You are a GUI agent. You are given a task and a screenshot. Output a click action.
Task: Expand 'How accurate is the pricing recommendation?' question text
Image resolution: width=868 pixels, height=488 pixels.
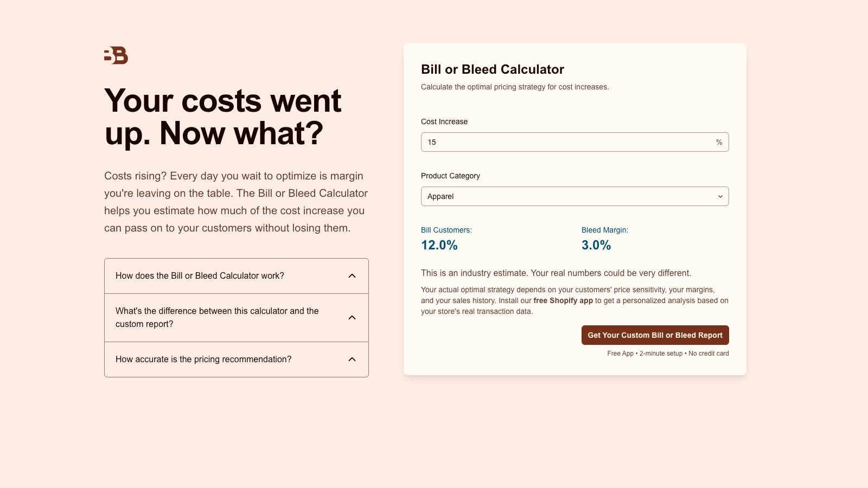click(203, 359)
